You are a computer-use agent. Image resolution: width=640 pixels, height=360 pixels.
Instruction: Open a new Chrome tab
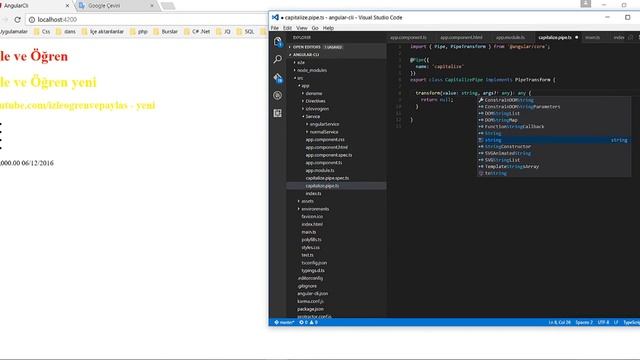[x=168, y=6]
